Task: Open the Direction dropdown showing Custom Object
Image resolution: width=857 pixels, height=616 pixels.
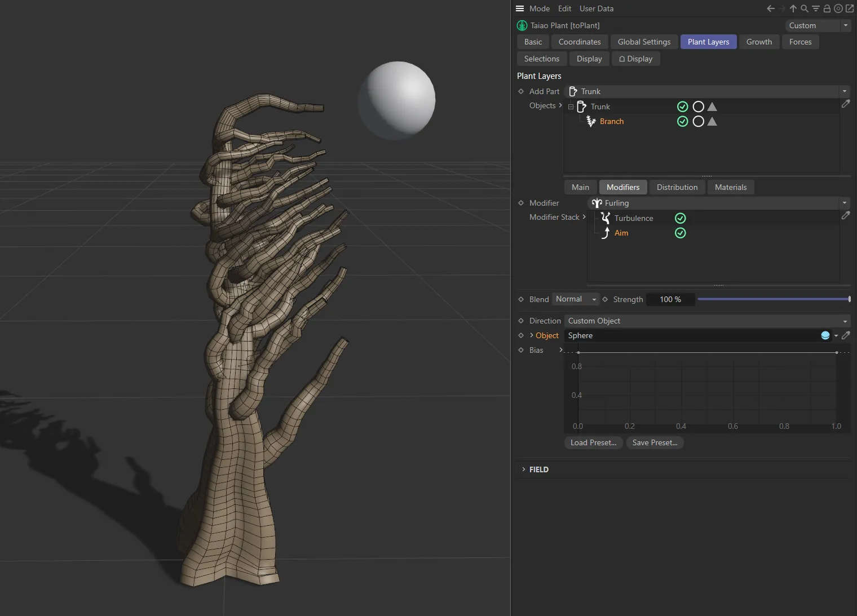Action: click(706, 321)
